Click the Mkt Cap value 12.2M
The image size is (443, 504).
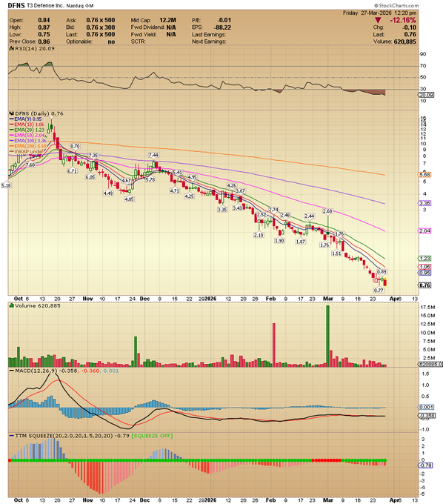(167, 20)
